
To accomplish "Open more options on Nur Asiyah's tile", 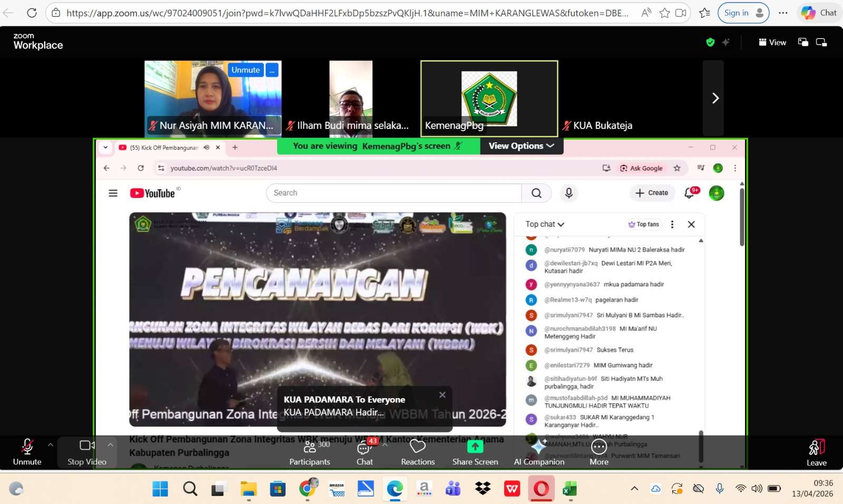I will (272, 70).
